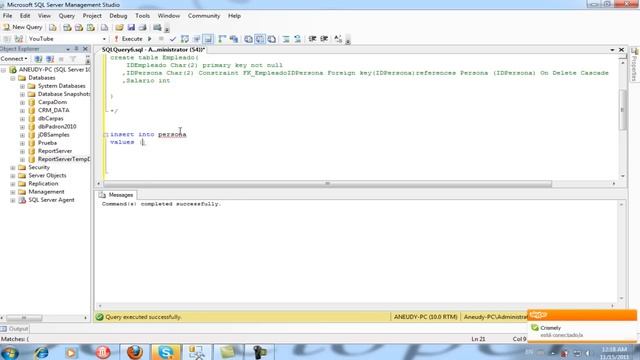Open the Properties side panel tab
The image size is (640, 360).
(635, 64)
